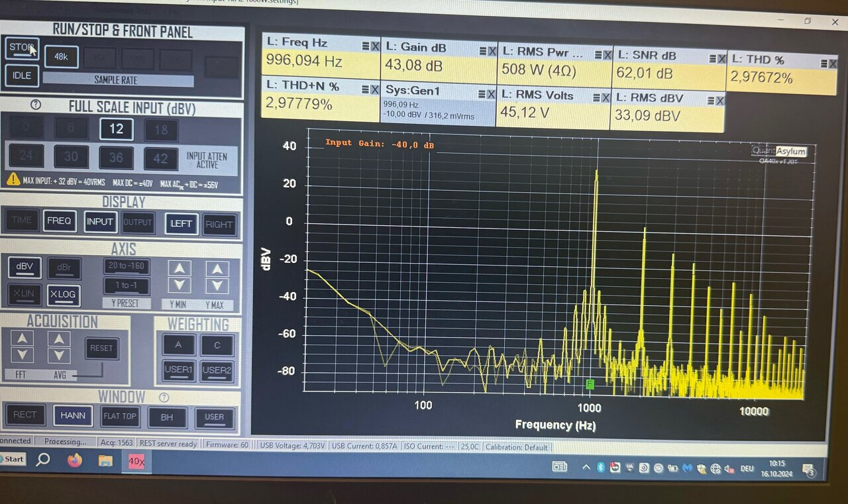This screenshot has width=848, height=504.
Task: Switch X axis to XLIN
Action: [x=25, y=294]
